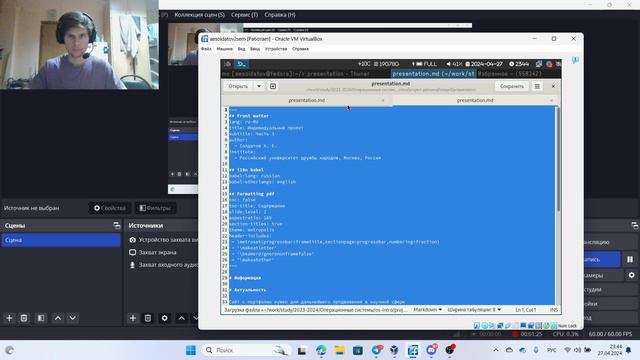The width and height of the screenshot is (640, 360).
Task: Open the Машина menu in VirtualBox
Action: click(224, 49)
